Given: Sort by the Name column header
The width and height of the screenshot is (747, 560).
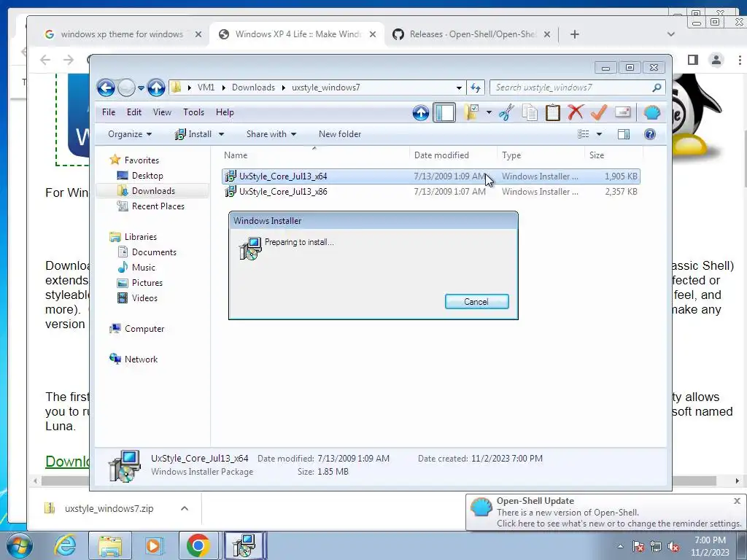Looking at the screenshot, I should pos(314,155).
